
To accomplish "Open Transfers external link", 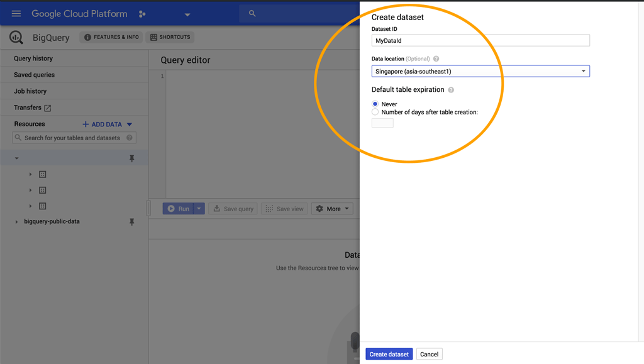I will (28, 108).
